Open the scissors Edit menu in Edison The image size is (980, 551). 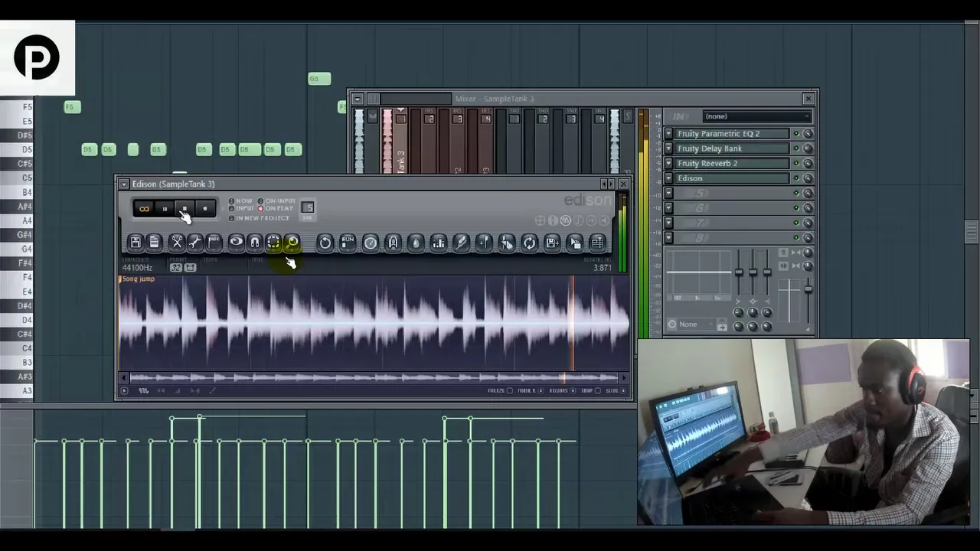[177, 243]
